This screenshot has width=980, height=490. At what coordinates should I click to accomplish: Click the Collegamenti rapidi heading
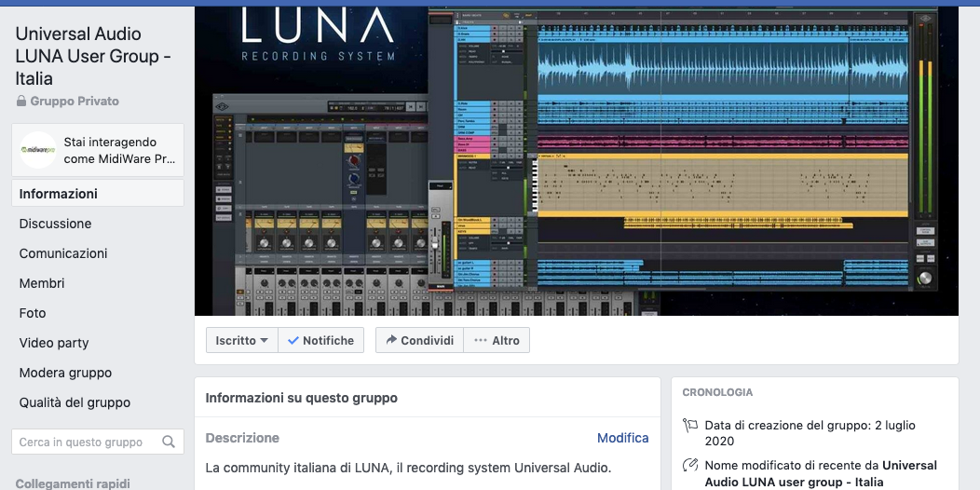73,483
